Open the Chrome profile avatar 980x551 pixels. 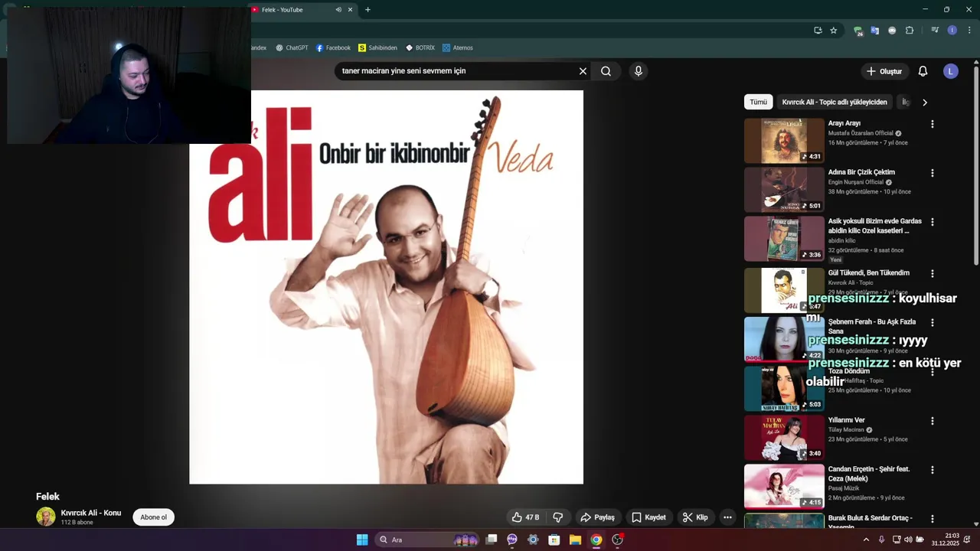(x=952, y=31)
